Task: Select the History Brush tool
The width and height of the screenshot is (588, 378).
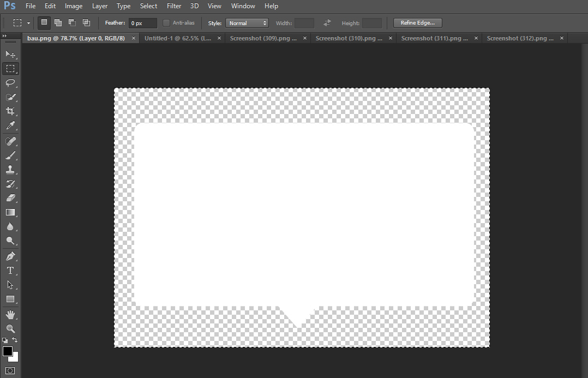Action: pyautogui.click(x=10, y=184)
